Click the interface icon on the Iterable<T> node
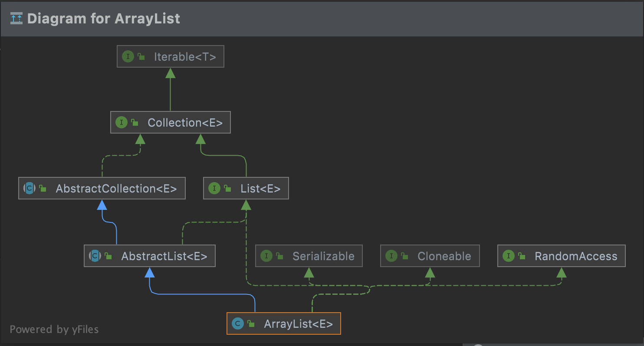The image size is (644, 346). [128, 56]
